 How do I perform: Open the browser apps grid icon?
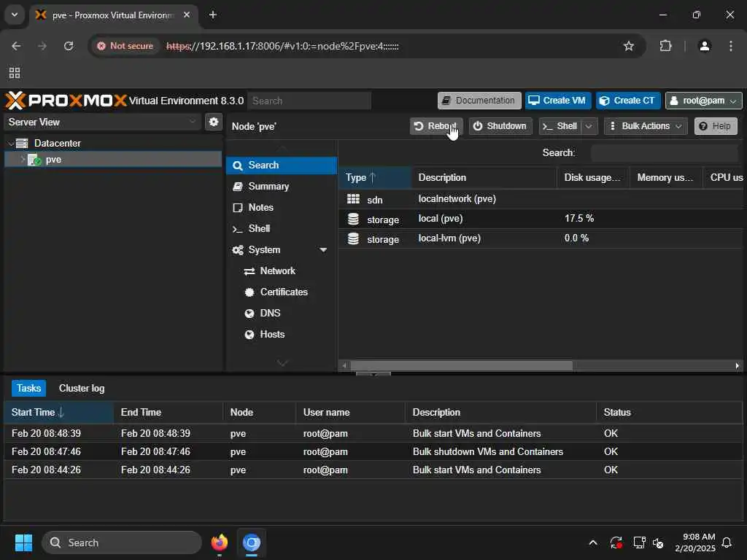(15, 73)
